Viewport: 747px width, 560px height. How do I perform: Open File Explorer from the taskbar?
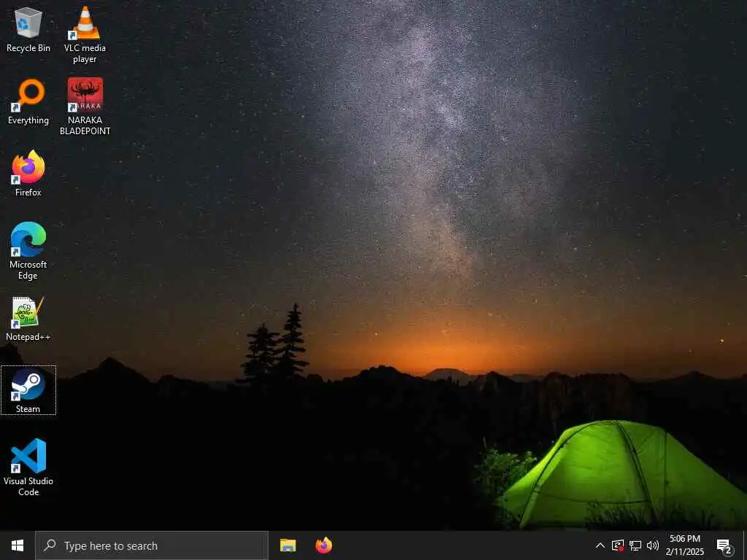pyautogui.click(x=287, y=545)
